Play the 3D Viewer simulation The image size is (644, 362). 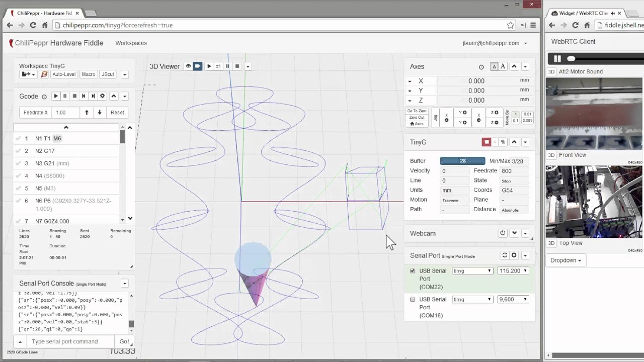[x=209, y=66]
